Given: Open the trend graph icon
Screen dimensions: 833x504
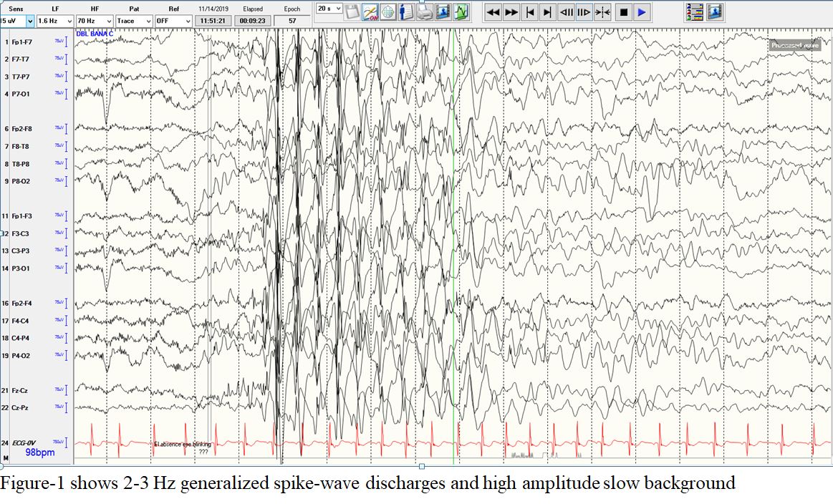Looking at the screenshot, I should (462, 12).
